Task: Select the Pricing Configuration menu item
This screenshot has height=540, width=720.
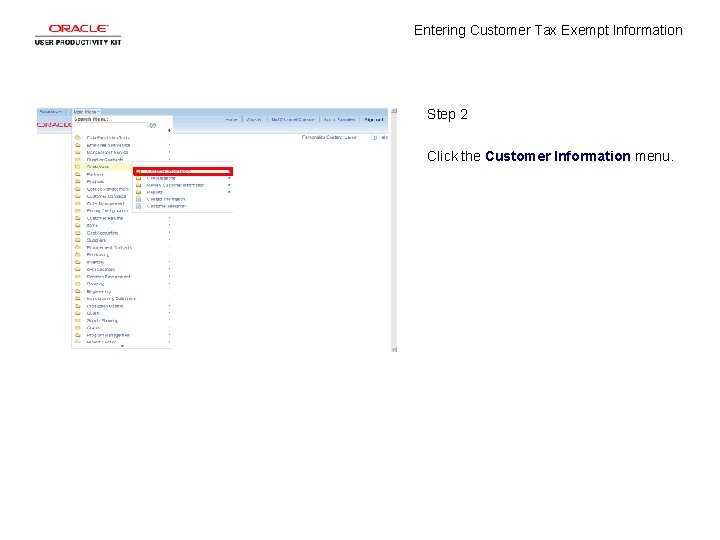Action: pos(107,211)
